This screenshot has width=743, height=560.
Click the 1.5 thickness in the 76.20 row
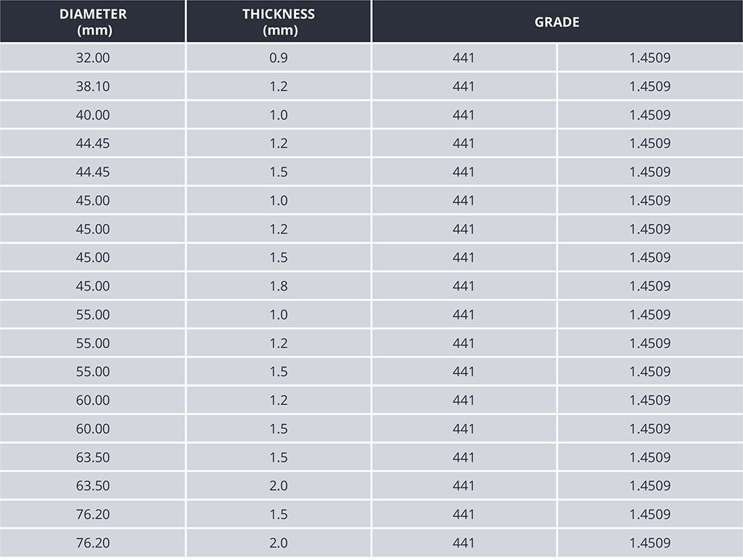(x=279, y=514)
